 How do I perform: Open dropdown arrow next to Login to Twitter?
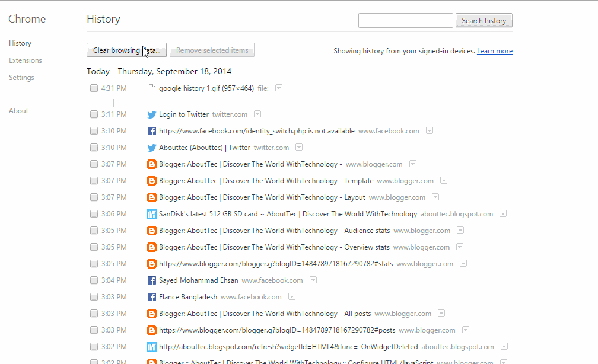[257, 114]
